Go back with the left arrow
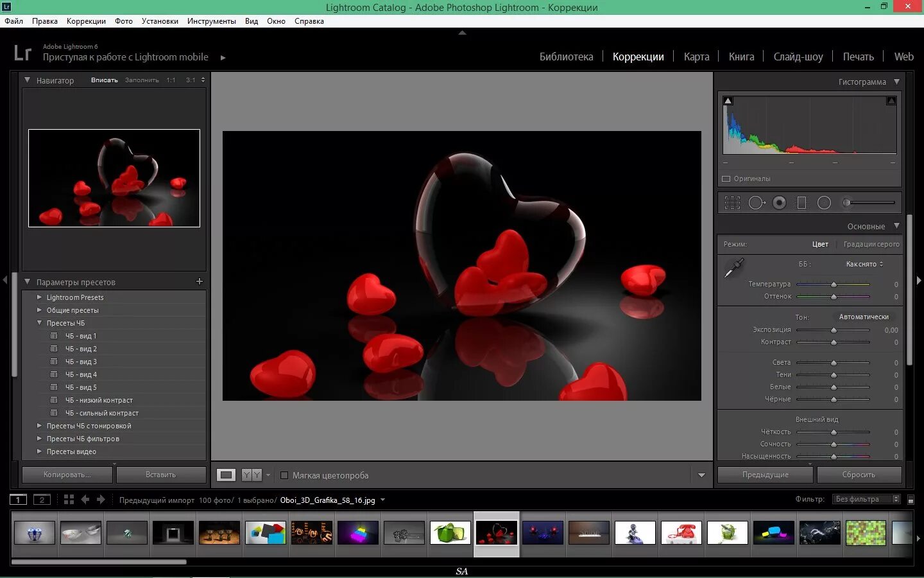Image resolution: width=924 pixels, height=578 pixels. (85, 499)
